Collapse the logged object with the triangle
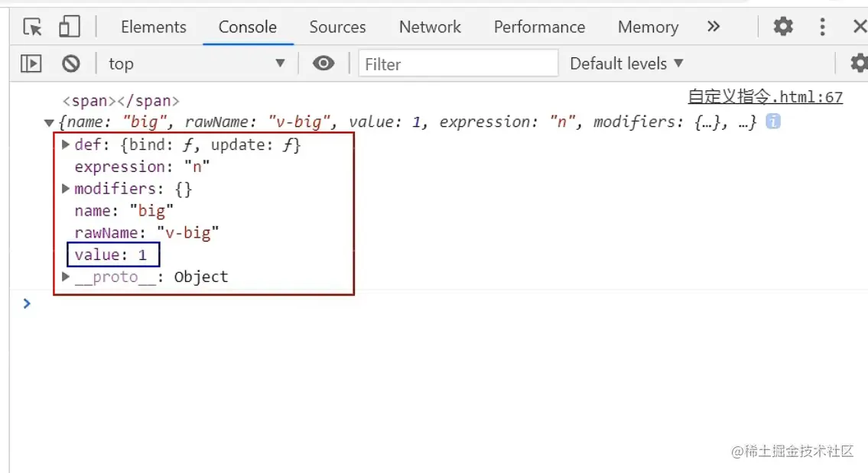The image size is (868, 473). coord(50,122)
